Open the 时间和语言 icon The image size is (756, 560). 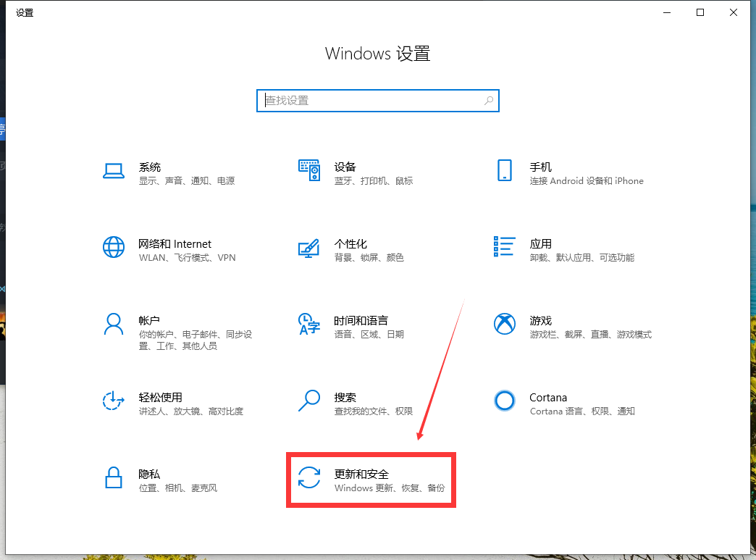pyautogui.click(x=309, y=324)
